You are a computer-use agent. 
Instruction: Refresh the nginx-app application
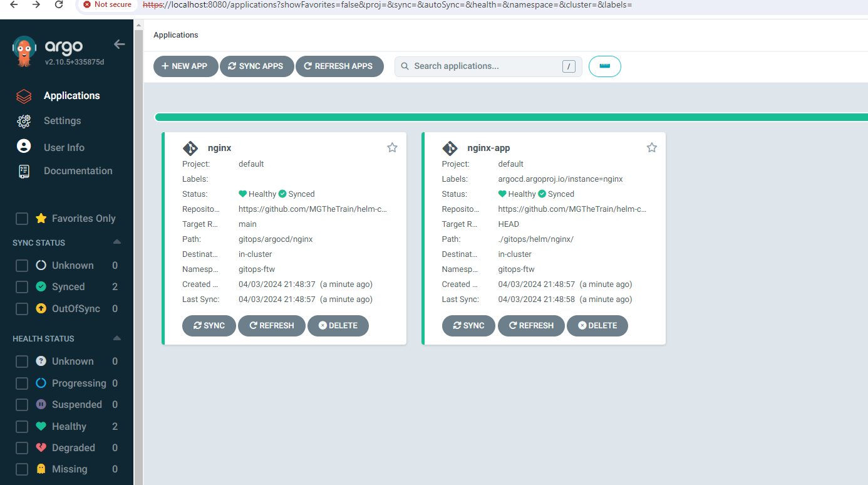(x=531, y=326)
